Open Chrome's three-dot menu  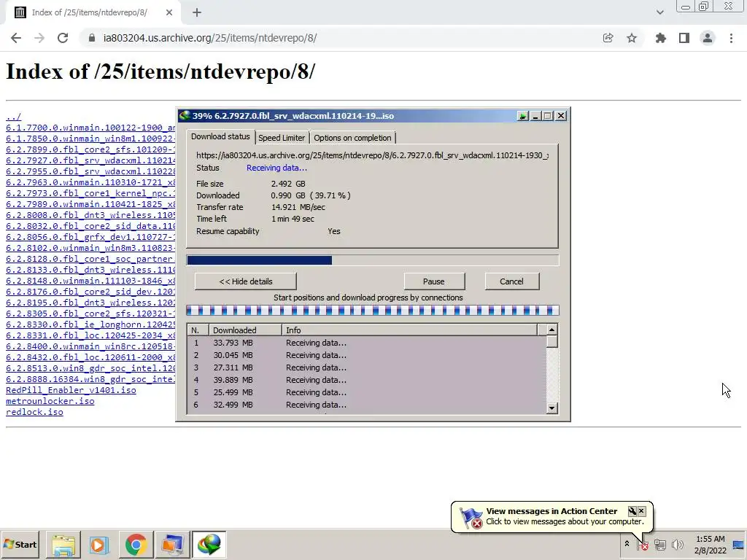click(x=731, y=38)
